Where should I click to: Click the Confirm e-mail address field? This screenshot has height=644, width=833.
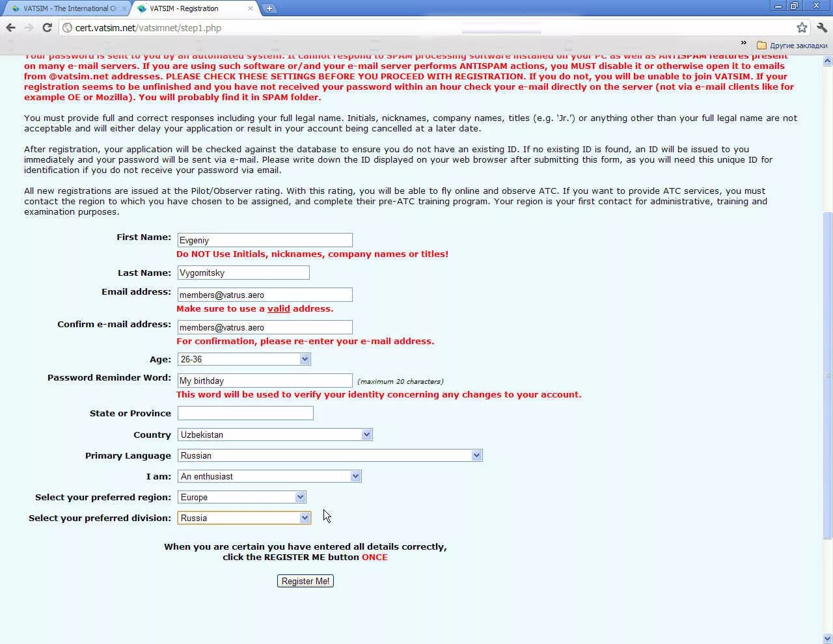(x=265, y=327)
